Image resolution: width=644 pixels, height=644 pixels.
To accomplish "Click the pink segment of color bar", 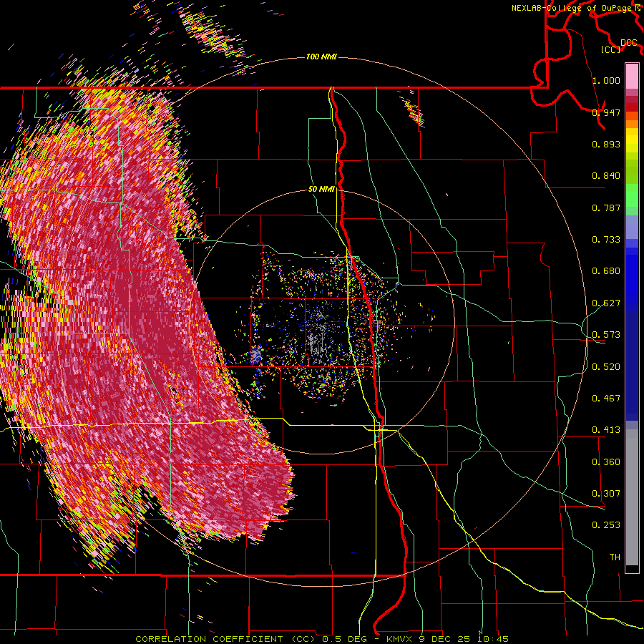I will [632, 77].
